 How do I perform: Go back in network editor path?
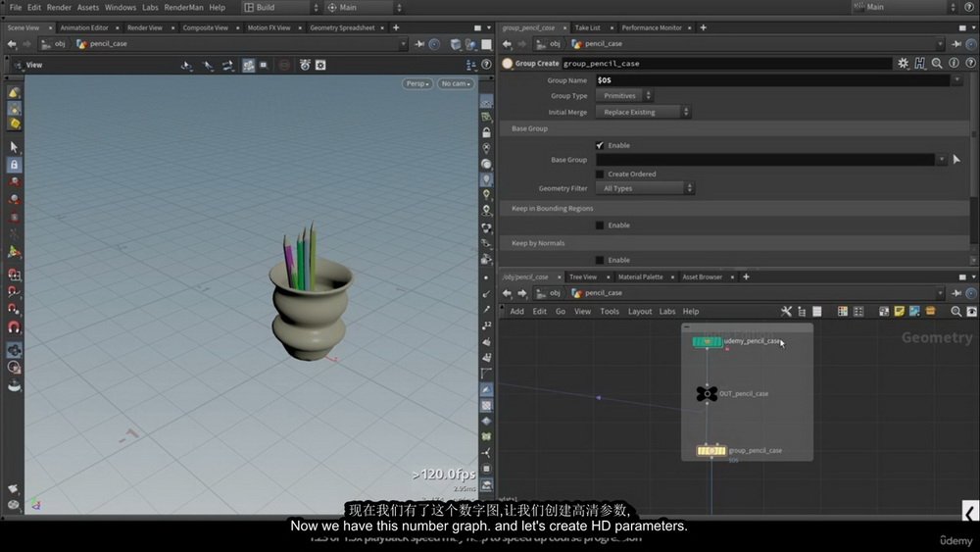507,293
